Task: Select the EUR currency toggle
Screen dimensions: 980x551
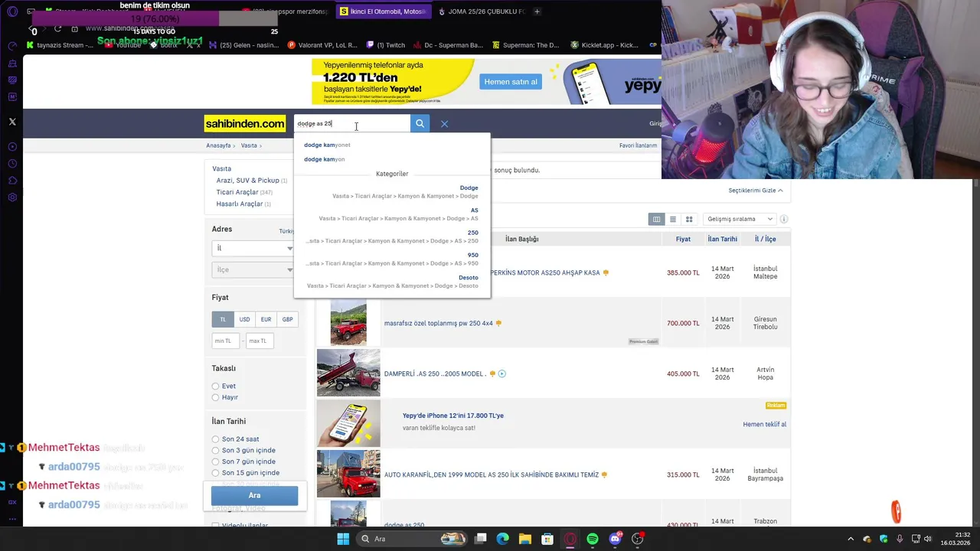Action: (x=266, y=319)
